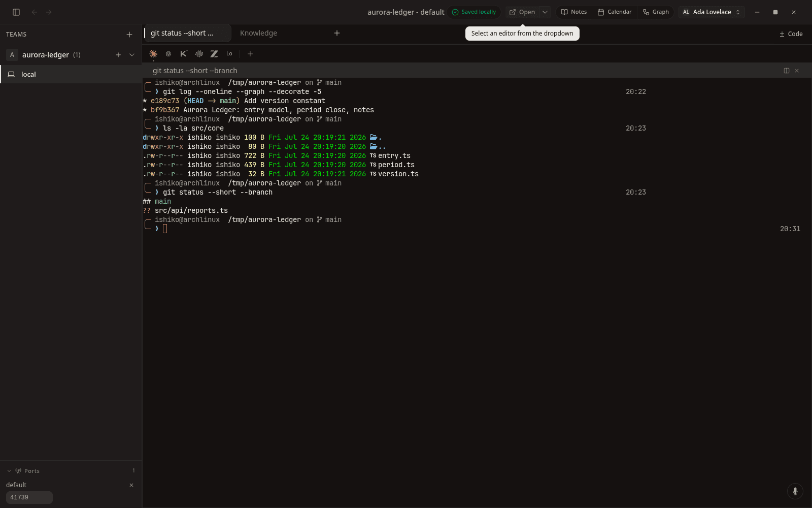Image resolution: width=812 pixels, height=508 pixels.
Task: Click the e189c73 commit hash
Action: pos(165,101)
